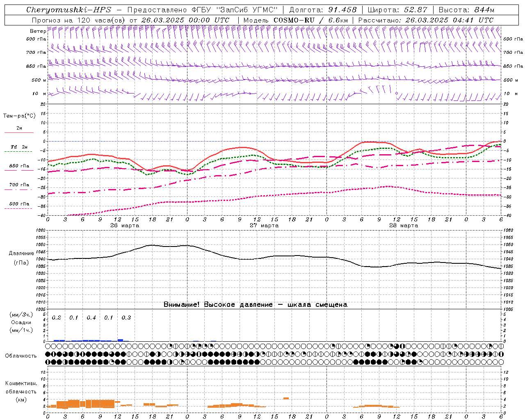This screenshot has height=420, width=525.
Task: Select the pressure unit label "(гПа)"
Action: point(21,262)
